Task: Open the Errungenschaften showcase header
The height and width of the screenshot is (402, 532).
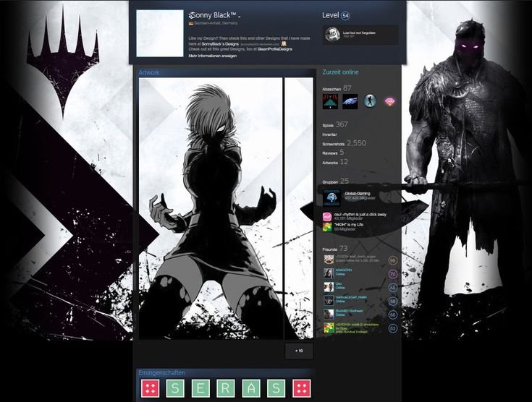Action: tap(162, 372)
